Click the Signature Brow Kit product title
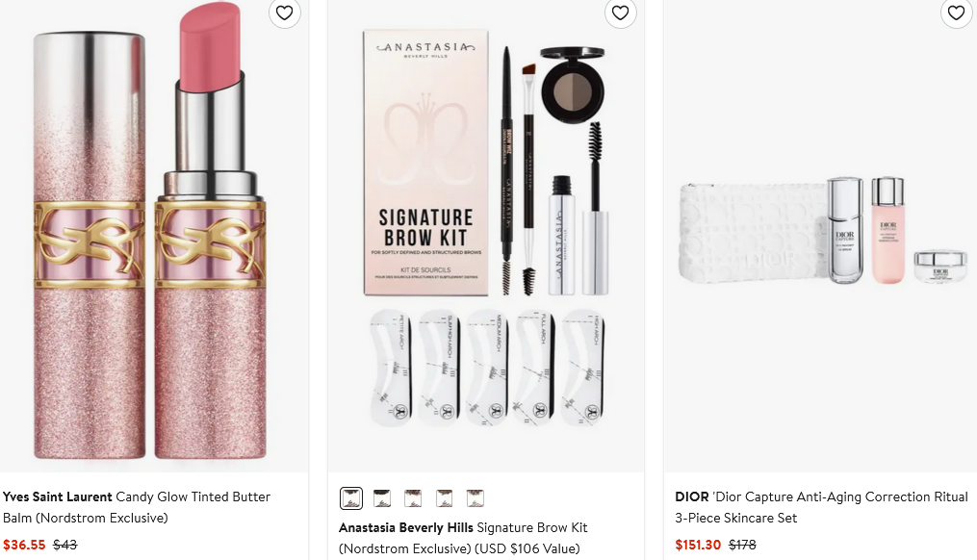This screenshot has width=977, height=560. 531,527
